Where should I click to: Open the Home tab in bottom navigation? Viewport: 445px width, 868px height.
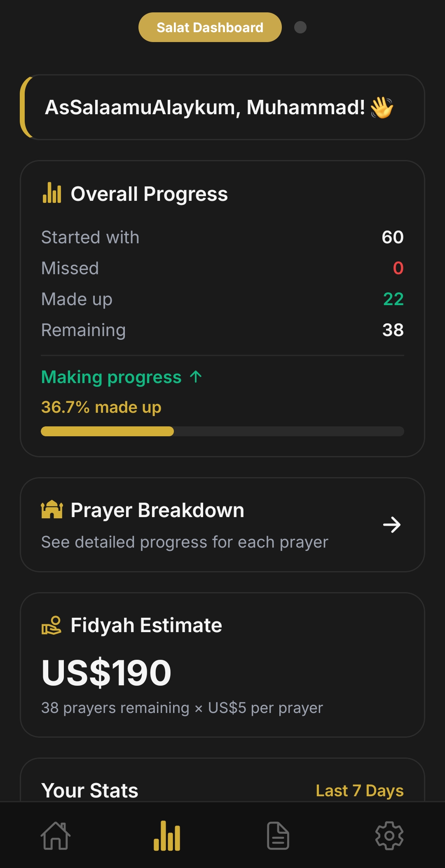[x=56, y=836]
